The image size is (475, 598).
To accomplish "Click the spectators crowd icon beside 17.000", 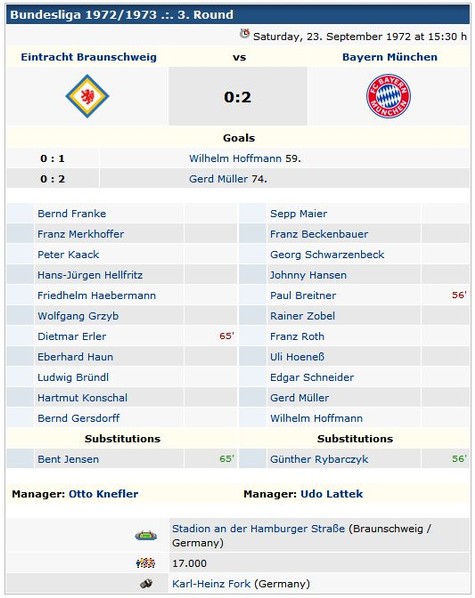I will [x=146, y=563].
